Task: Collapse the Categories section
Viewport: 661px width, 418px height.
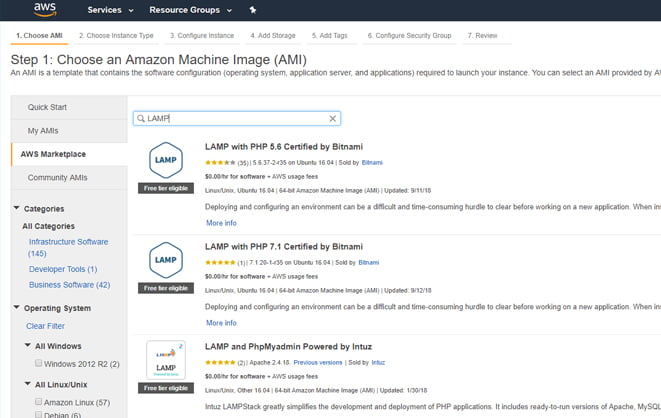Action: click(17, 208)
